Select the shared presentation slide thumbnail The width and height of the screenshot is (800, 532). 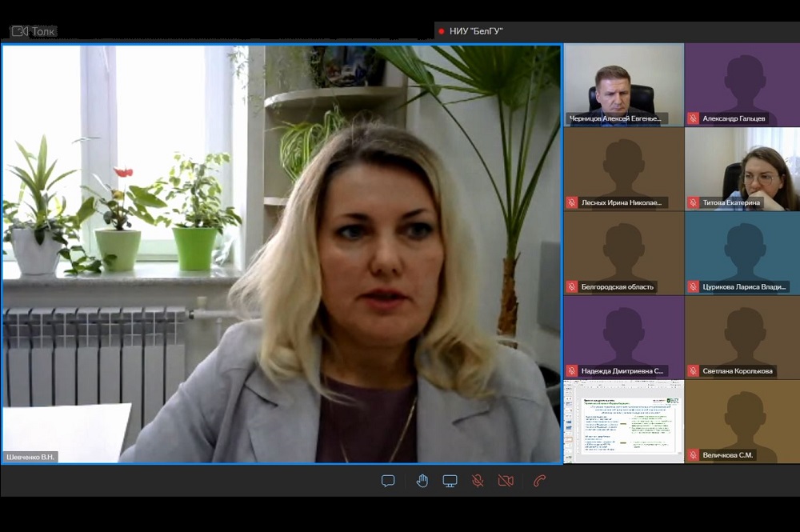pyautogui.click(x=623, y=421)
